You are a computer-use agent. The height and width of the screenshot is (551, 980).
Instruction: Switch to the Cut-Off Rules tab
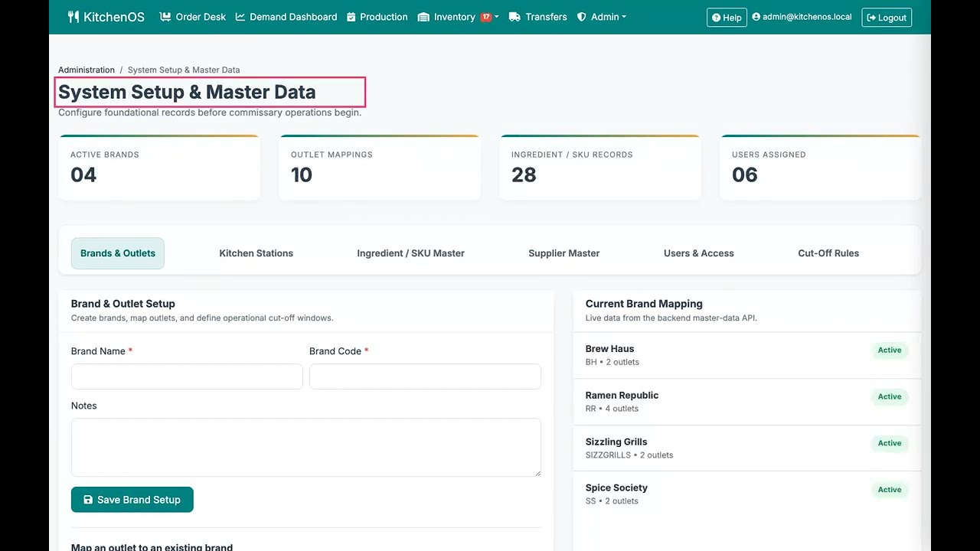click(828, 253)
